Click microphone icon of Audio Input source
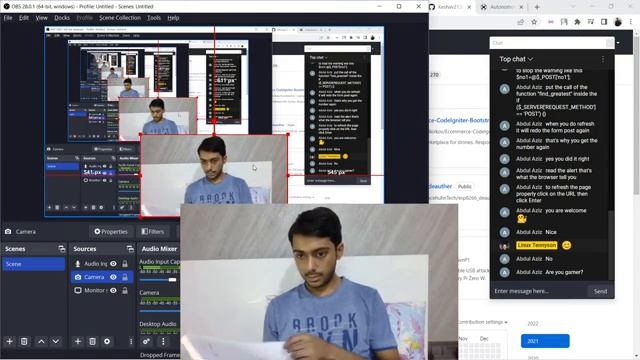Image resolution: width=640 pixels, height=360 pixels. tap(78, 264)
